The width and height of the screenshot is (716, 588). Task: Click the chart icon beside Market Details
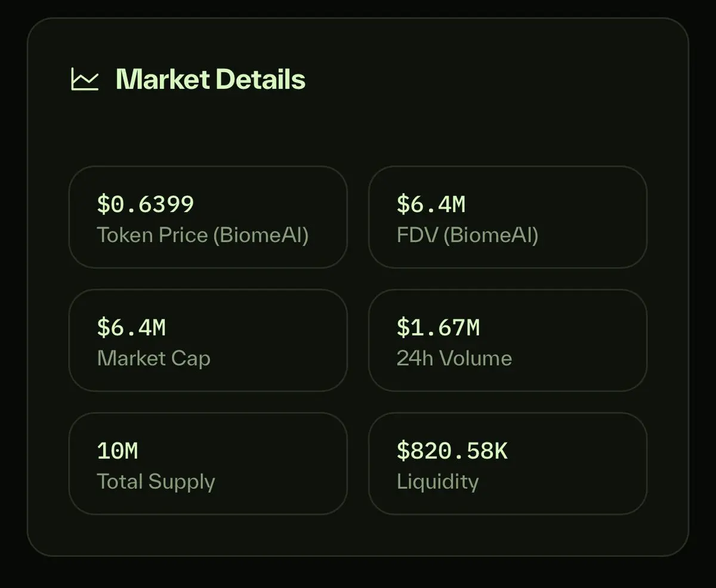click(x=85, y=79)
